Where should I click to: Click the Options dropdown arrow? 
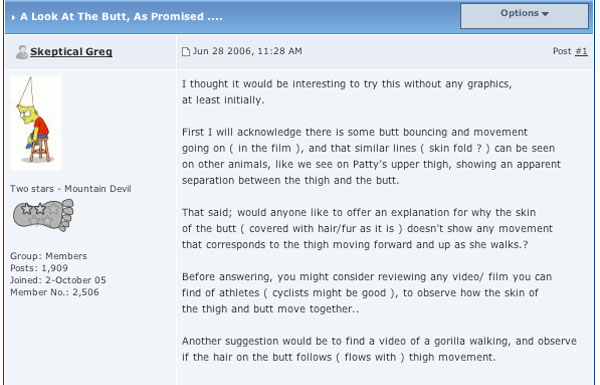coord(545,14)
